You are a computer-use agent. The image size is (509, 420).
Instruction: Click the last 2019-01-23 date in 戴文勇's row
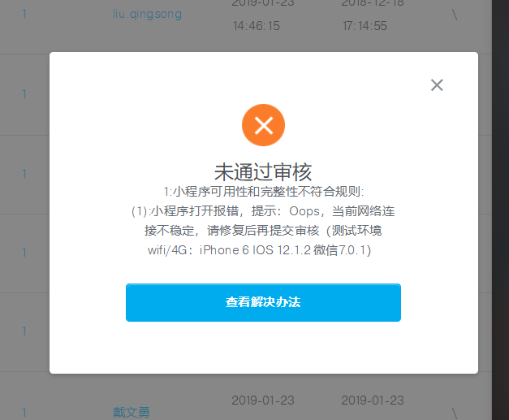coord(373,401)
